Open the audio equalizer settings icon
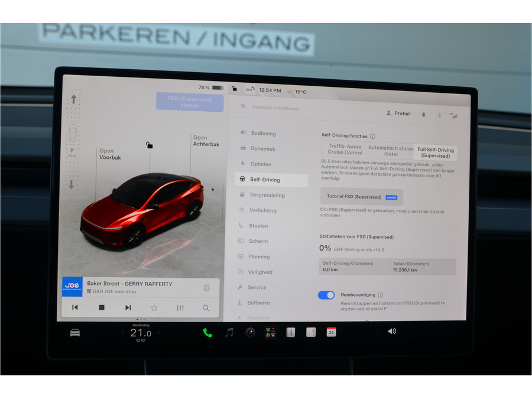 (x=180, y=308)
